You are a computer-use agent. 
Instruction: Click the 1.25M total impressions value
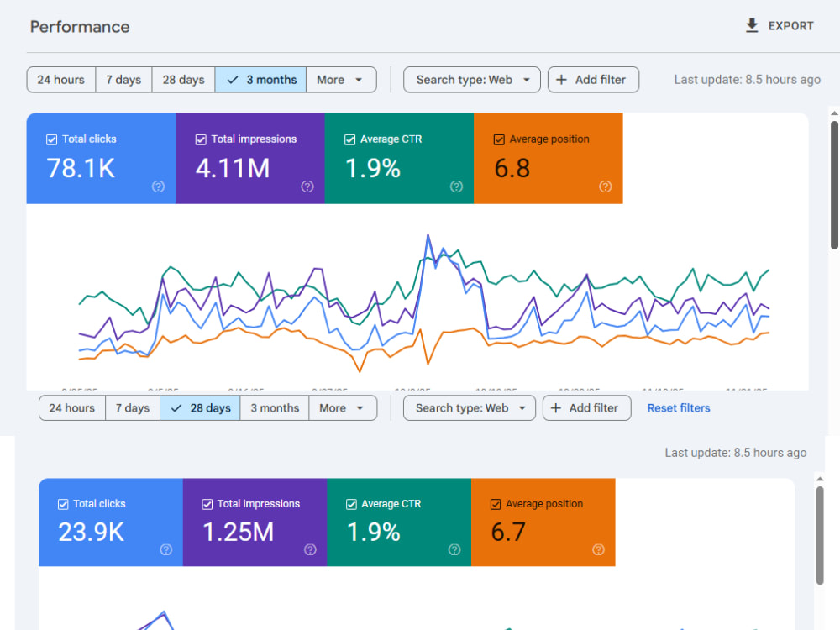tap(238, 532)
